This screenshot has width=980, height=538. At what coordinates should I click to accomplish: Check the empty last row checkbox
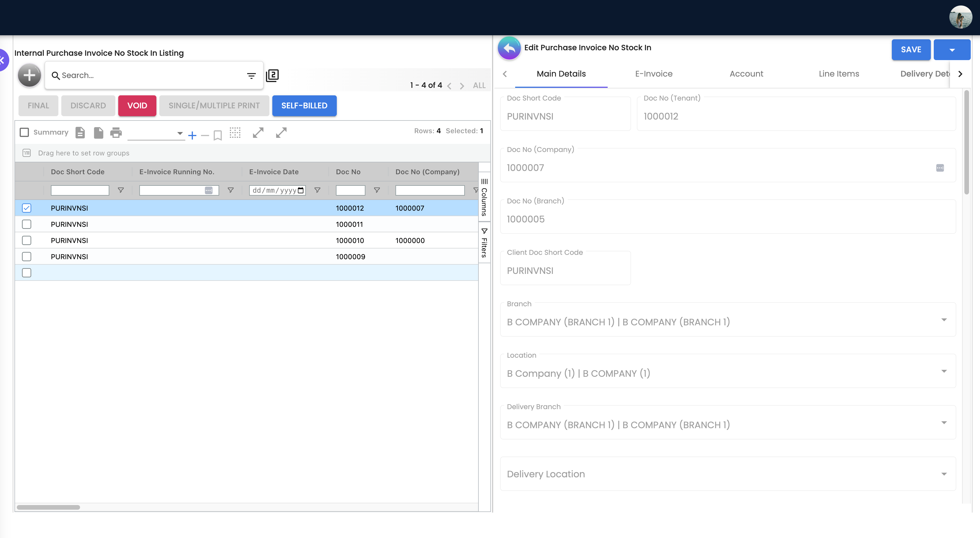pos(27,273)
